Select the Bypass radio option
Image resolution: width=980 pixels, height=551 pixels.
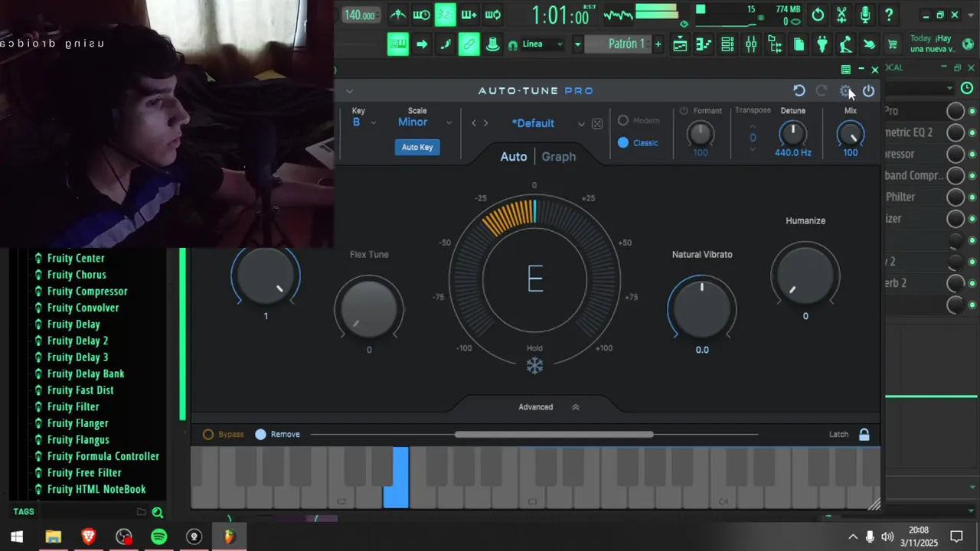[x=208, y=435]
